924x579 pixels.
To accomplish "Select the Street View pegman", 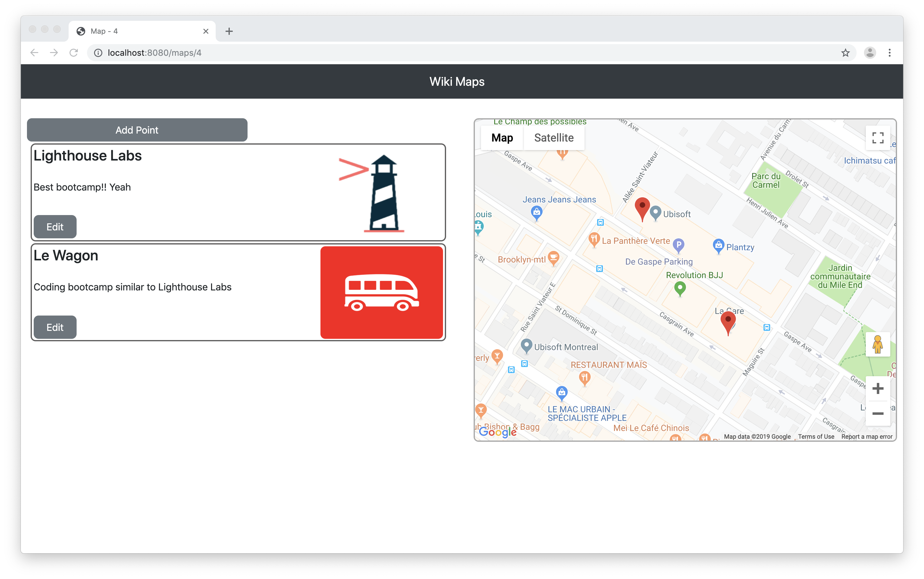I will click(x=878, y=344).
